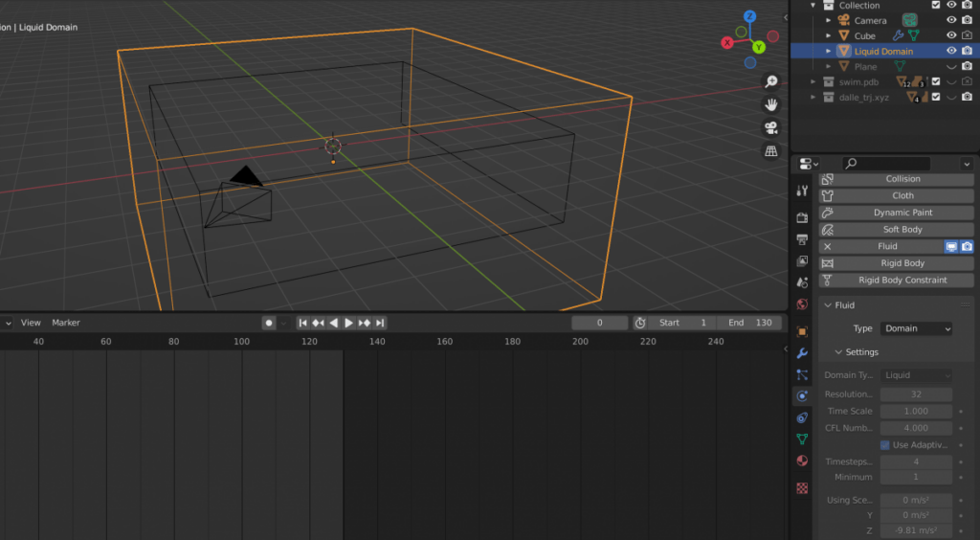Expand the Cube tree item
Screen dimensions: 980x540
pos(829,35)
